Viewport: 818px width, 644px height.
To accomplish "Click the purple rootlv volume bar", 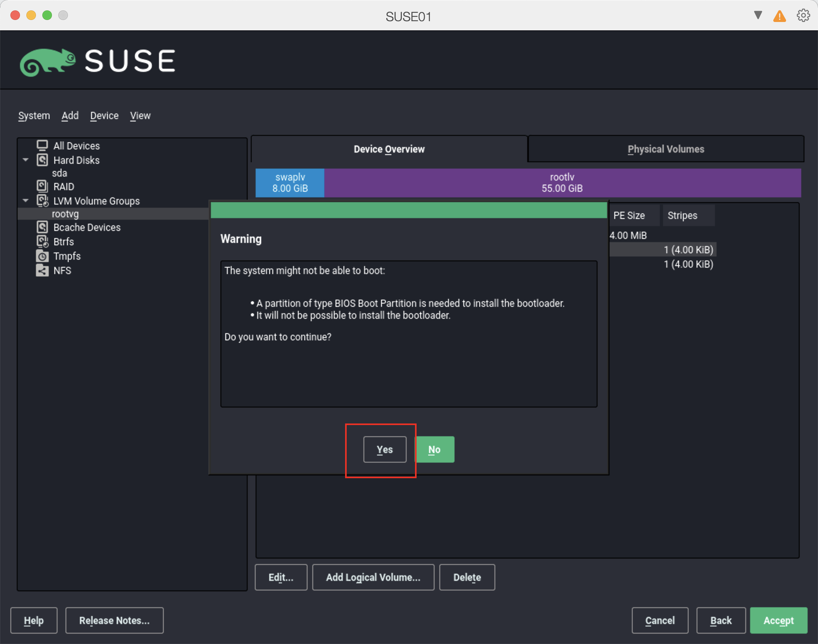I will [x=562, y=183].
